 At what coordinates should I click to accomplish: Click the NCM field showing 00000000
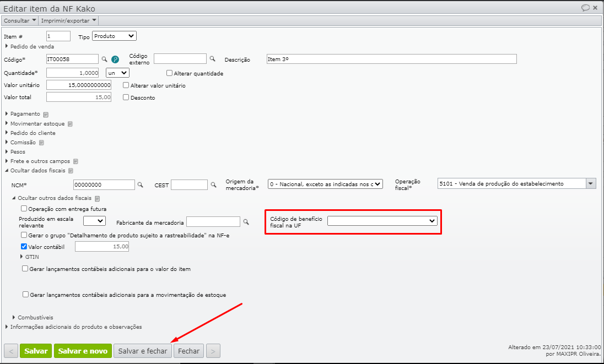coord(104,184)
